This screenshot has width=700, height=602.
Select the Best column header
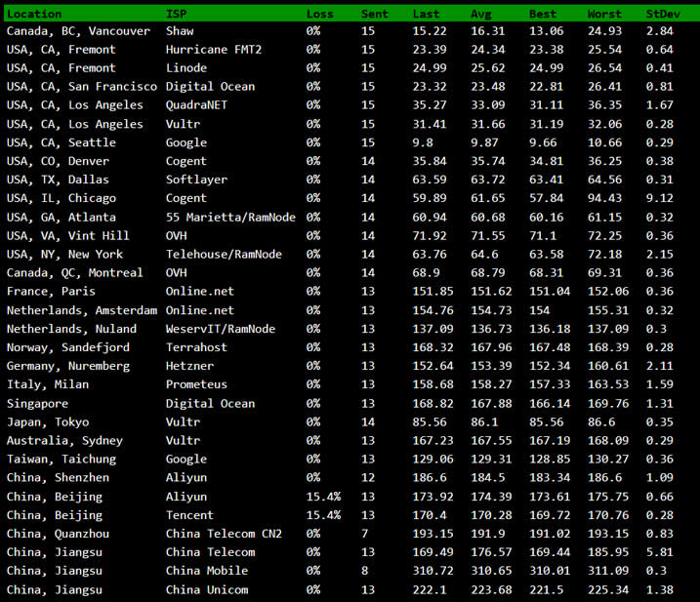(x=543, y=14)
